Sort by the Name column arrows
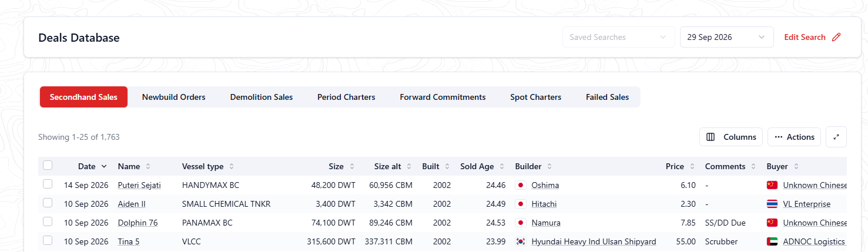The width and height of the screenshot is (868, 252). click(148, 166)
